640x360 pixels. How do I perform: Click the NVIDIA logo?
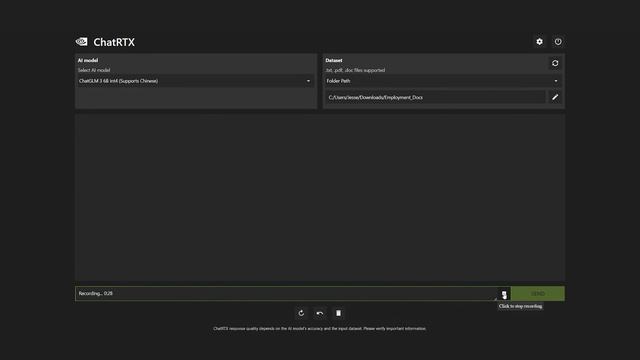click(82, 42)
